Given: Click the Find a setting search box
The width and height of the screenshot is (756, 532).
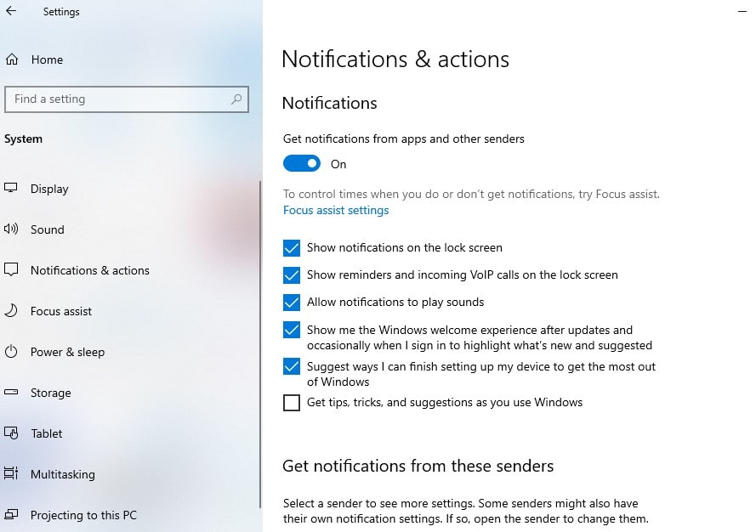Looking at the screenshot, I should coord(127,99).
